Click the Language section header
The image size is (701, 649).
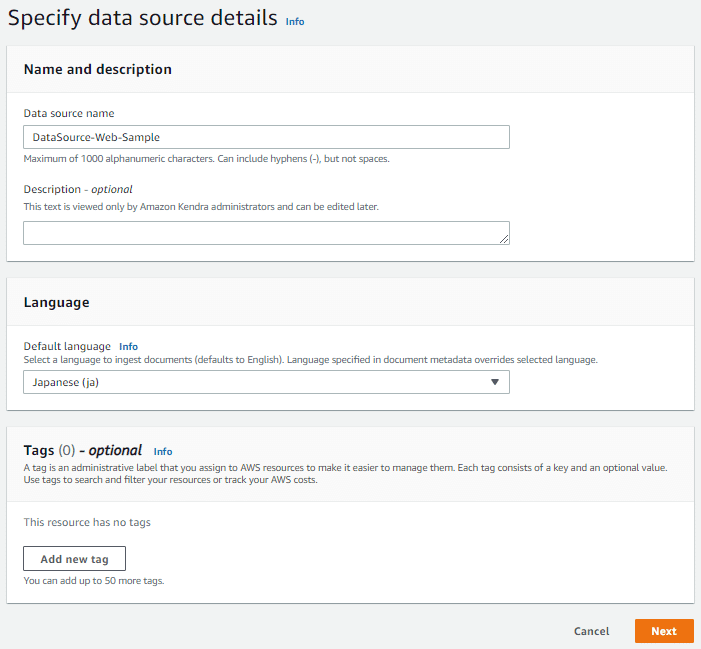[56, 303]
